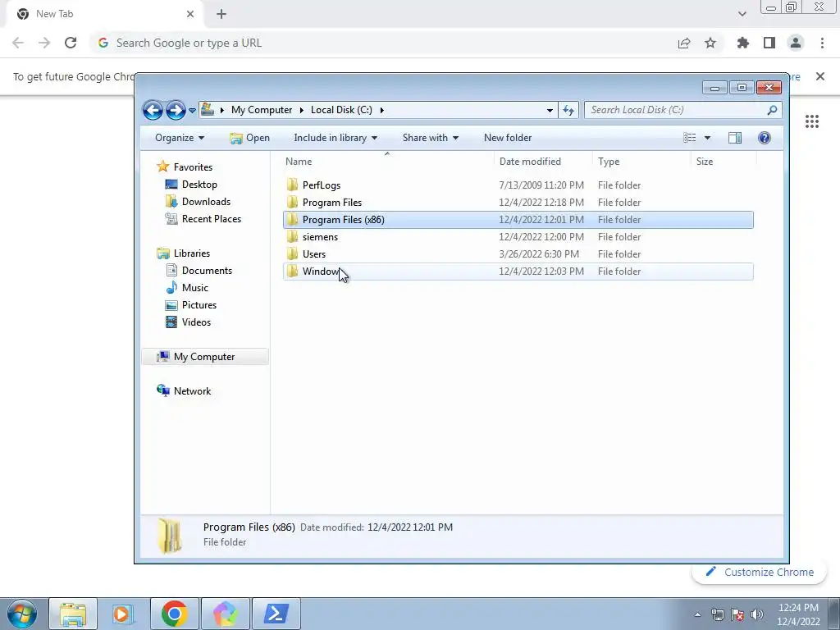This screenshot has width=840, height=630.
Task: Expand address bar previous locations dropdown
Action: pos(550,111)
